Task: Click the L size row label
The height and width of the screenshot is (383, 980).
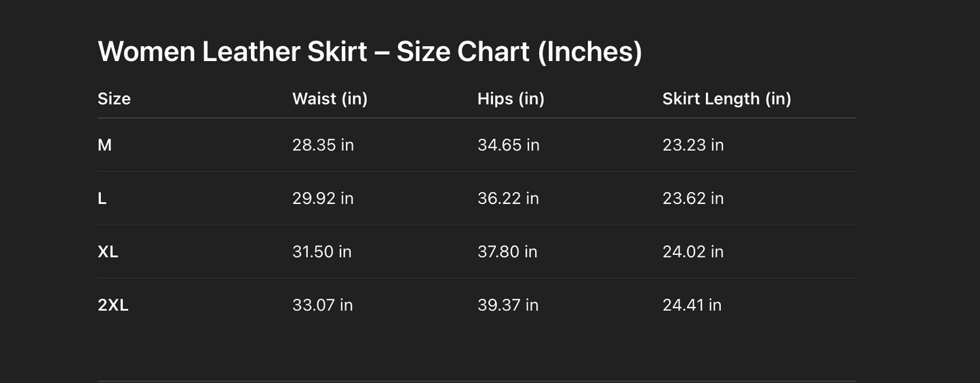Action: (102, 199)
